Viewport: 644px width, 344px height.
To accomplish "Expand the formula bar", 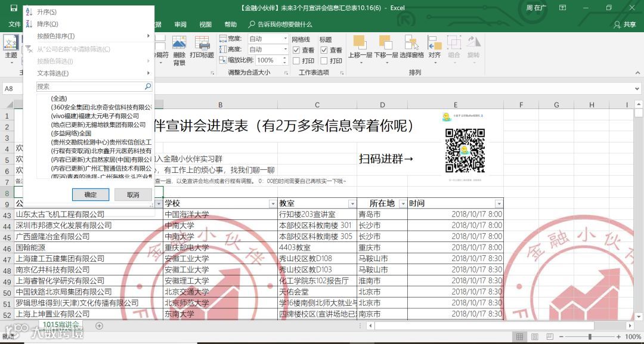I will tap(637, 89).
